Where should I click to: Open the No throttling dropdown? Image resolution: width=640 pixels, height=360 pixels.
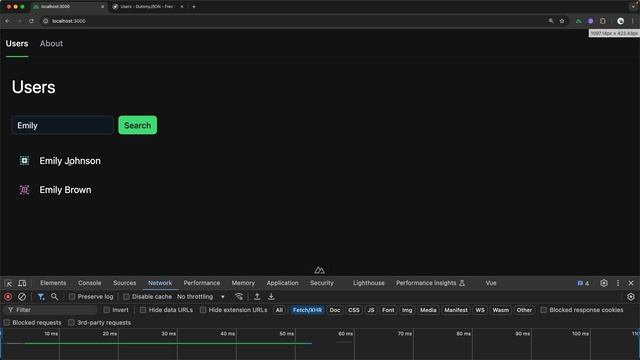(x=201, y=297)
